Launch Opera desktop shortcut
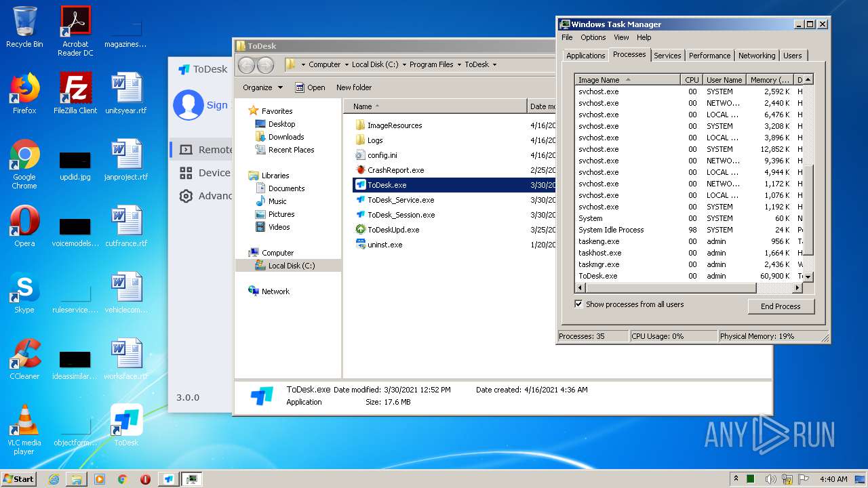Screen dimensions: 868x488 pos(24,226)
